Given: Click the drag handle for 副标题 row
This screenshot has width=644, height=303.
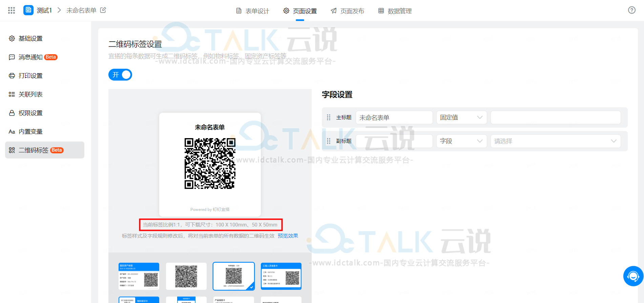Looking at the screenshot, I should tap(329, 141).
